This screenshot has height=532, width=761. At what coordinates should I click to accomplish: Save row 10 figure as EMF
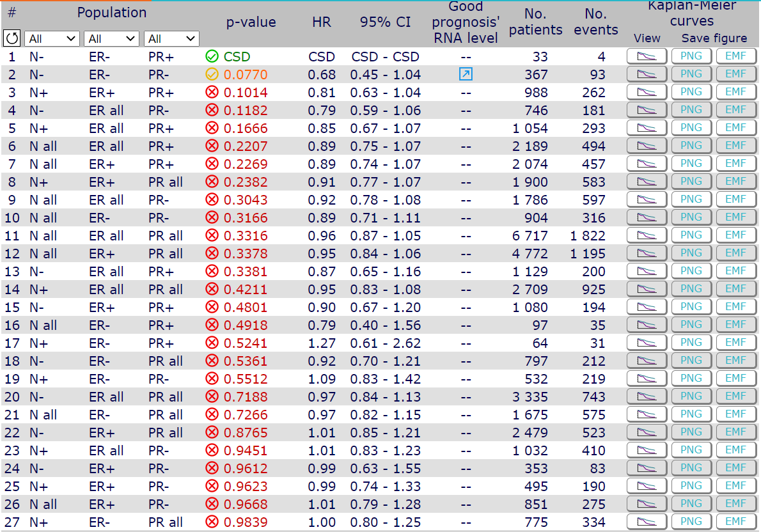click(736, 217)
